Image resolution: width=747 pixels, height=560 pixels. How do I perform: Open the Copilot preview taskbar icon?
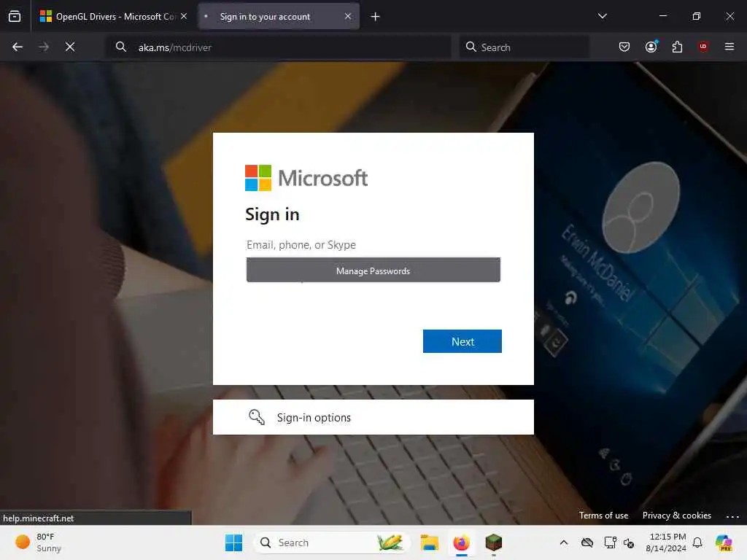724,542
